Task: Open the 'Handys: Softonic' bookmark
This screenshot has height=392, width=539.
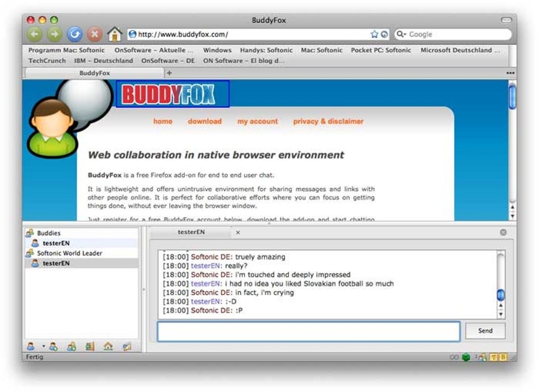Action: click(x=266, y=50)
